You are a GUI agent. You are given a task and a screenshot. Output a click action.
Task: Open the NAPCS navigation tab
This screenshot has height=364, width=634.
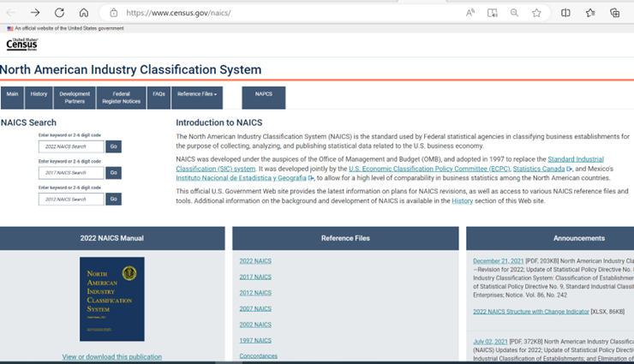[x=264, y=98]
